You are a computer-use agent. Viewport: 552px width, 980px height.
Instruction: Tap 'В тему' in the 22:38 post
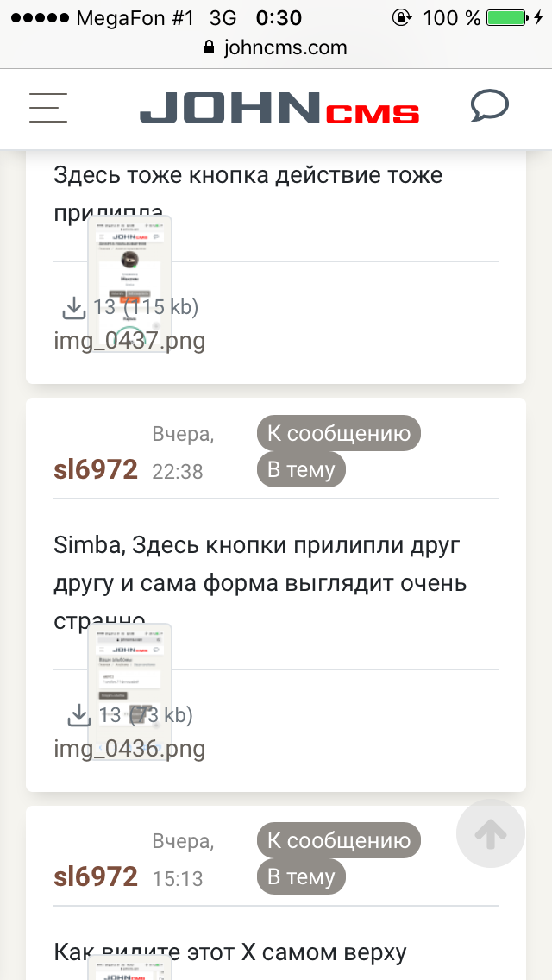tap(301, 469)
